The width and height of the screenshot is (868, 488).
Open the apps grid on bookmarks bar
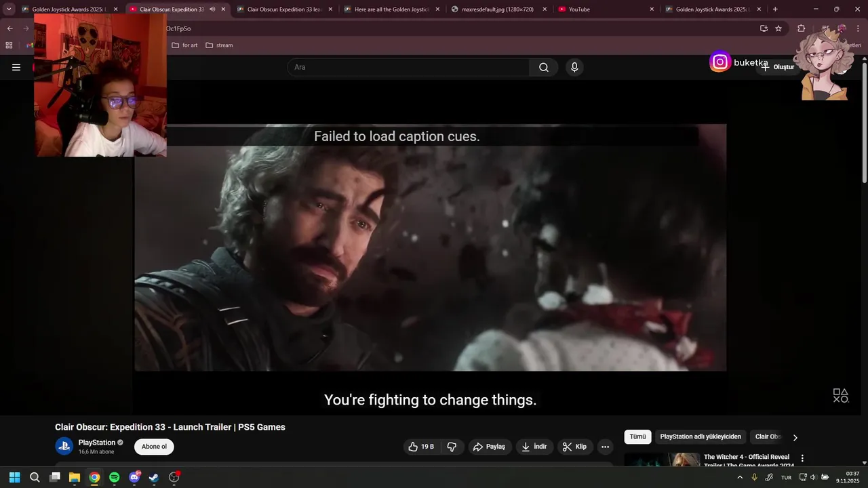tap(9, 45)
